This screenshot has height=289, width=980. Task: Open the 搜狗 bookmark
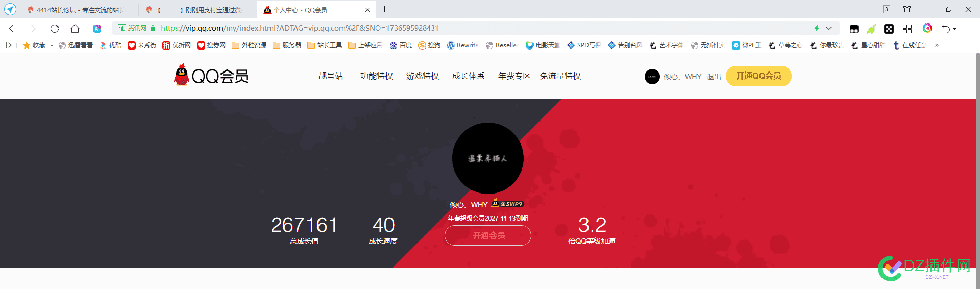pos(429,45)
